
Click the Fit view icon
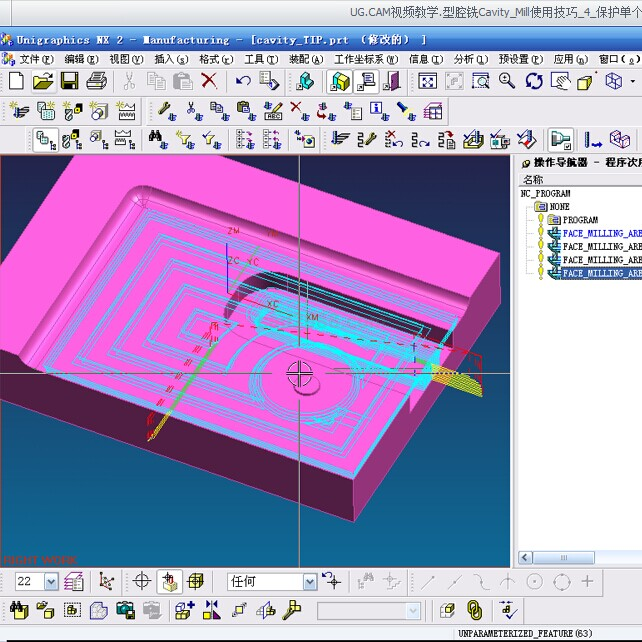(427, 81)
